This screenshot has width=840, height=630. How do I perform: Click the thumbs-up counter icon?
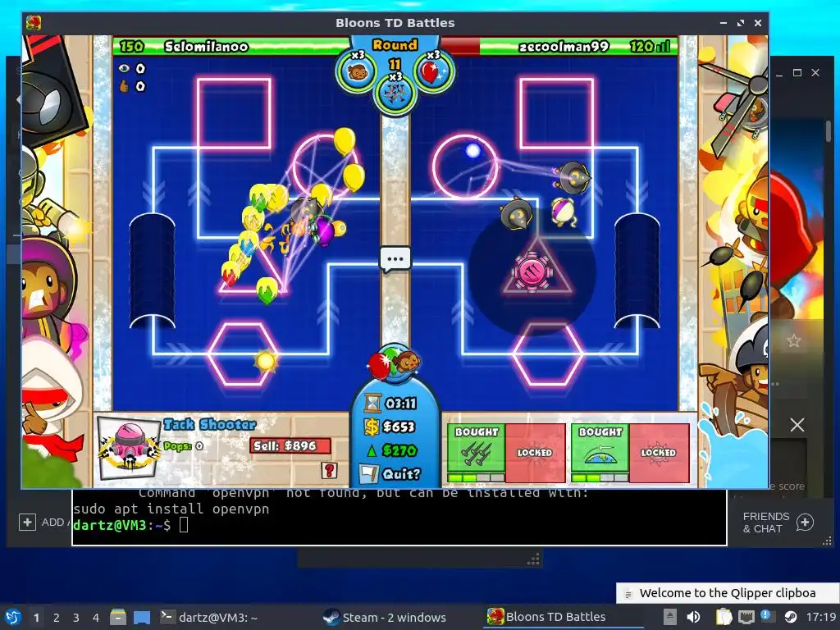(125, 85)
